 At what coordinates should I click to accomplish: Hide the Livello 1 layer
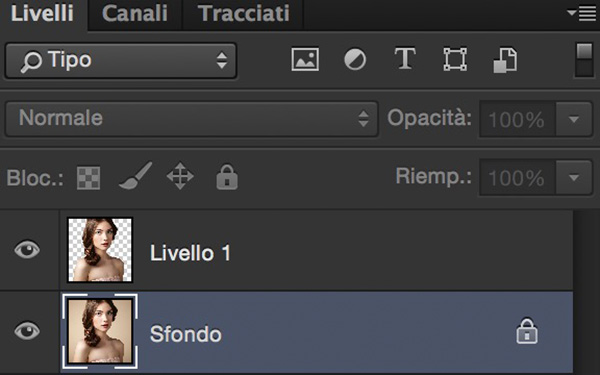tap(27, 249)
